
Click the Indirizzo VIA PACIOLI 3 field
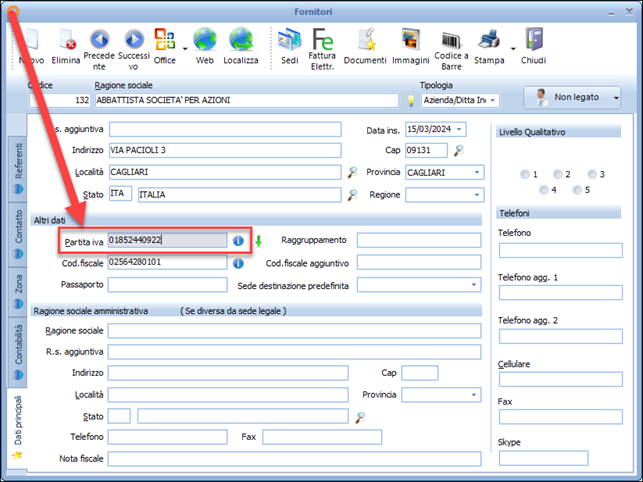tap(225, 151)
